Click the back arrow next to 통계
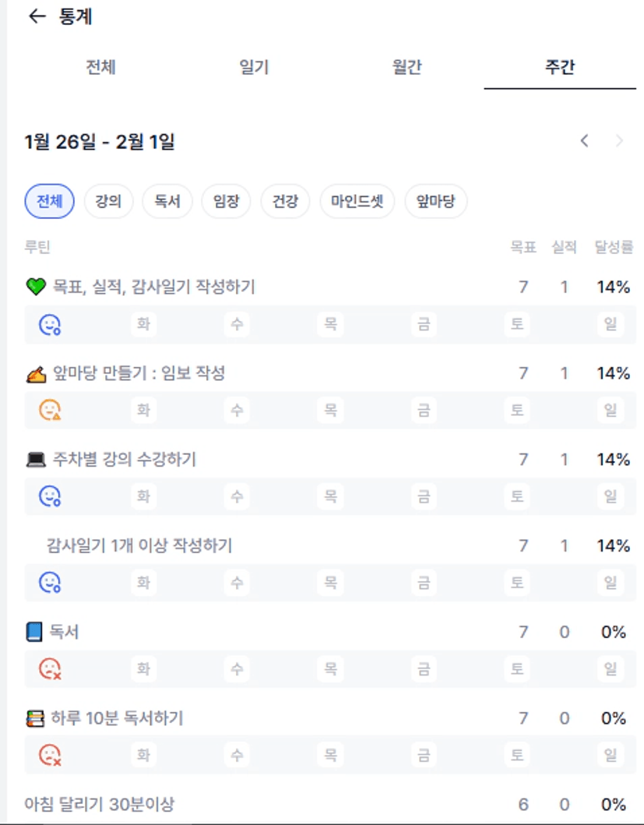Viewport: 644px width, 825px height. [x=37, y=17]
